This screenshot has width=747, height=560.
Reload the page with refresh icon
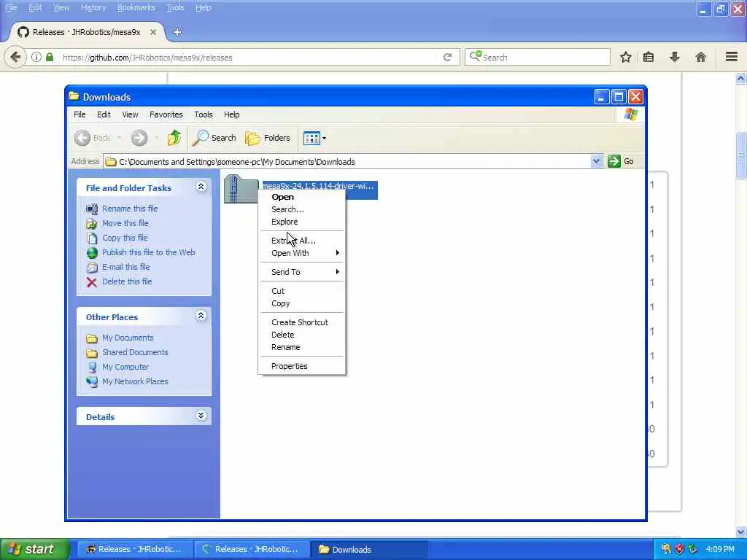[x=447, y=58]
